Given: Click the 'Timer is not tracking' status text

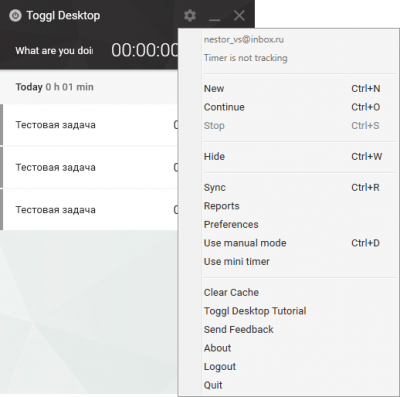Looking at the screenshot, I should tap(245, 58).
